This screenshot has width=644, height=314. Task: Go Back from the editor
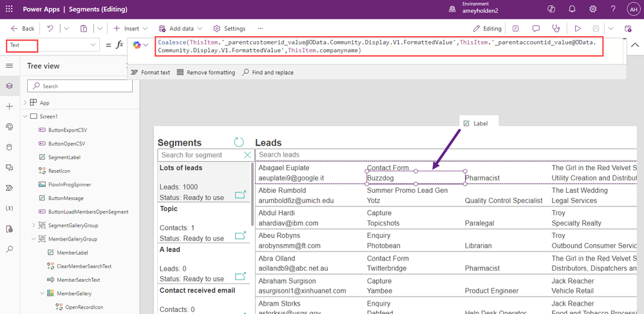pyautogui.click(x=23, y=28)
